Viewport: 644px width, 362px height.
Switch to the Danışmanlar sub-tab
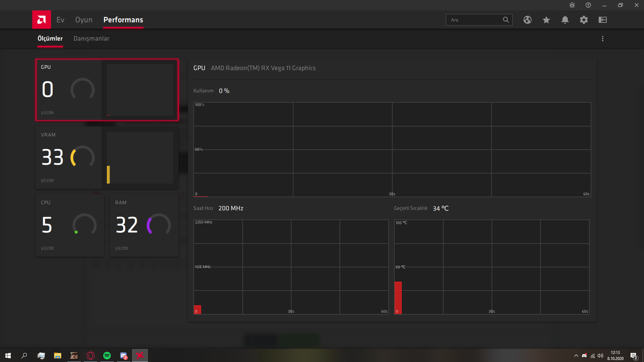pos(91,39)
